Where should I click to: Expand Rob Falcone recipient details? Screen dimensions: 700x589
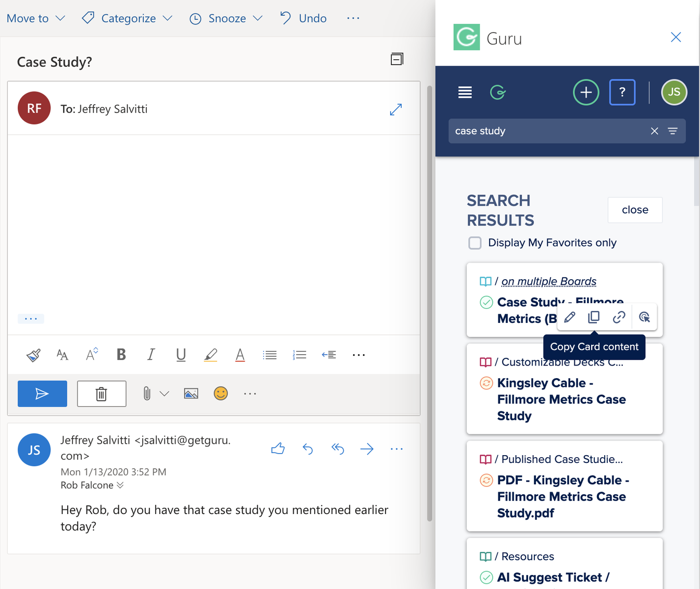point(121,485)
